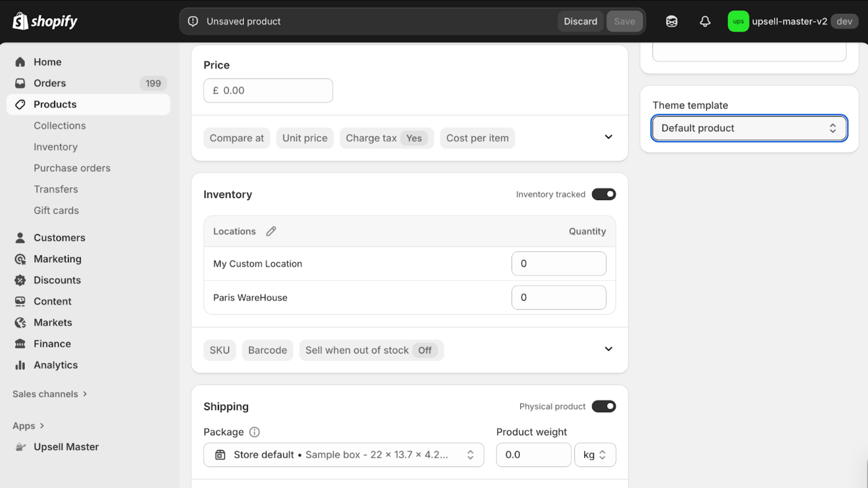Turn off the Inventory tracked switch
This screenshot has height=488, width=868.
[x=604, y=194]
